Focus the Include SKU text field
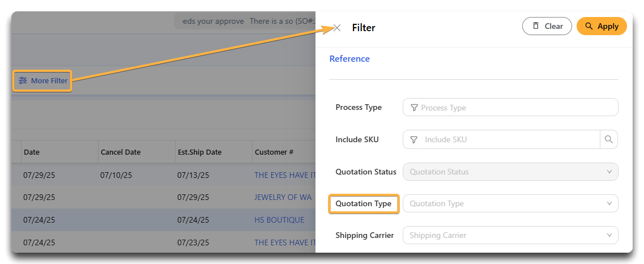 pyautogui.click(x=501, y=139)
